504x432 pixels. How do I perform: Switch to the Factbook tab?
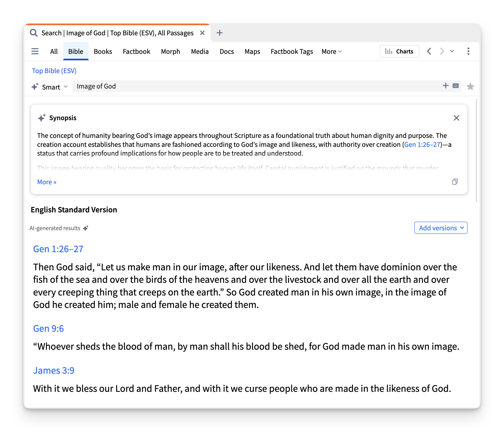tap(136, 51)
